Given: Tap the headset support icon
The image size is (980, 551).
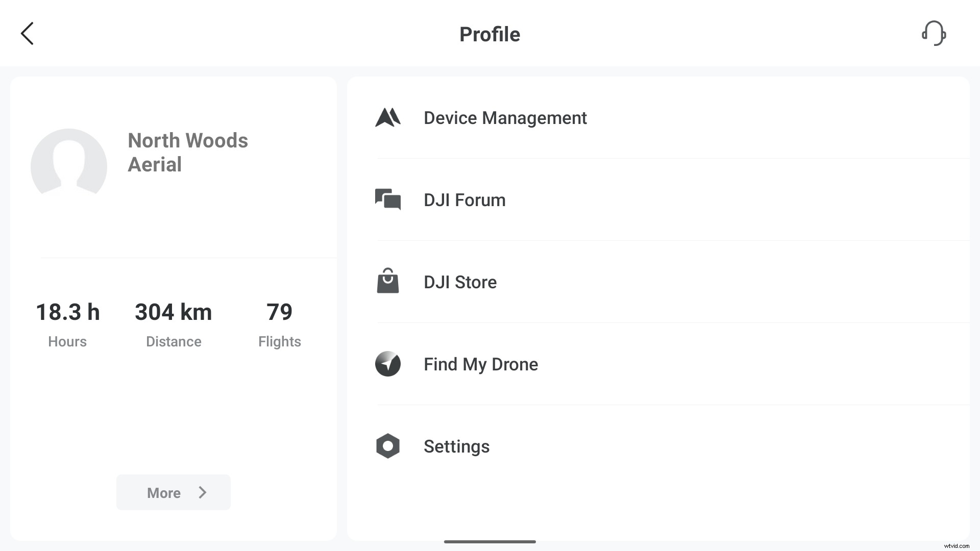Looking at the screenshot, I should click(935, 33).
